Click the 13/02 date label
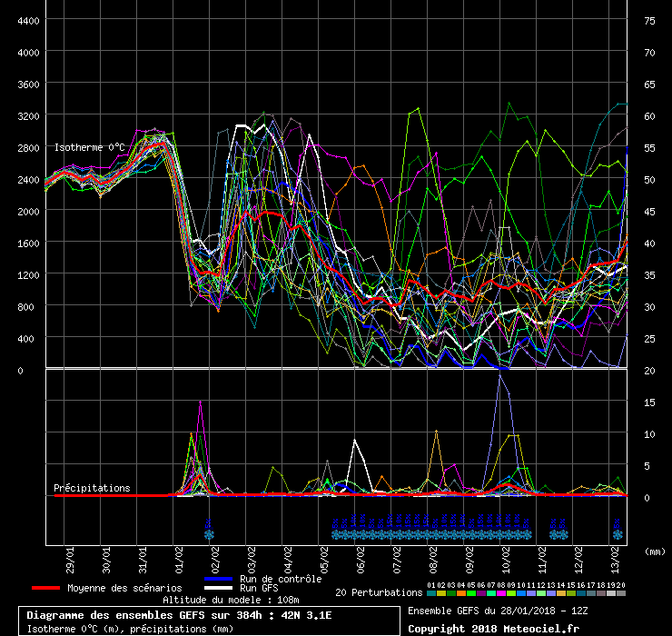This screenshot has height=636, width=672. click(x=615, y=560)
